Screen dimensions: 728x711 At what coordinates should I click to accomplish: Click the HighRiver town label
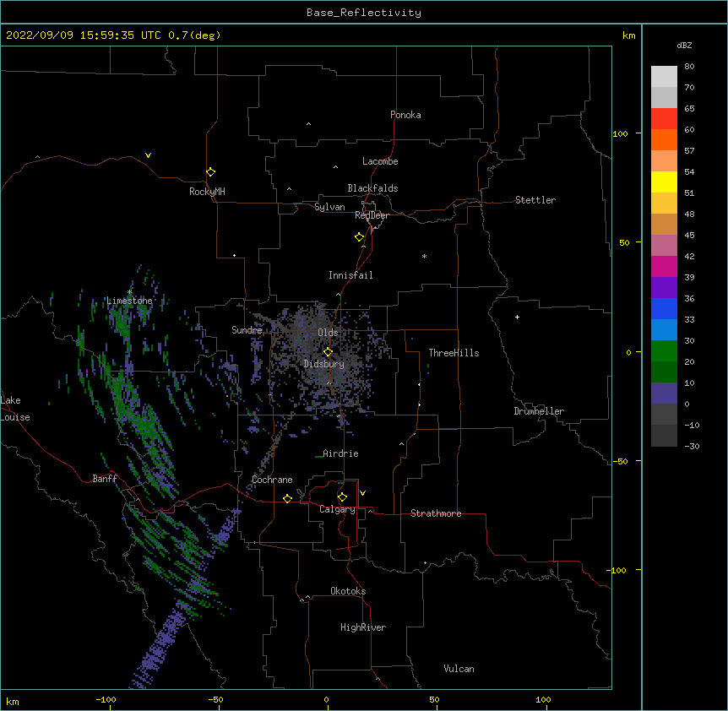pos(363,627)
